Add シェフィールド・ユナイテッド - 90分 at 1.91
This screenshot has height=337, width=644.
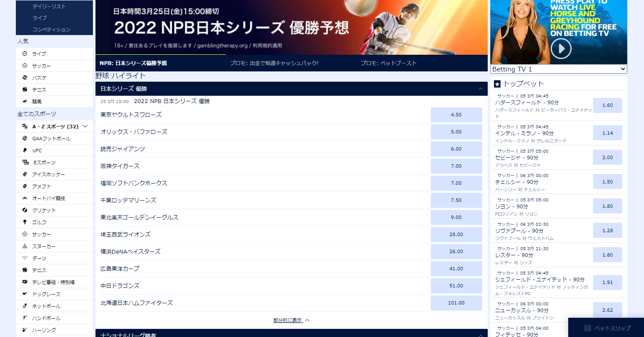(608, 282)
